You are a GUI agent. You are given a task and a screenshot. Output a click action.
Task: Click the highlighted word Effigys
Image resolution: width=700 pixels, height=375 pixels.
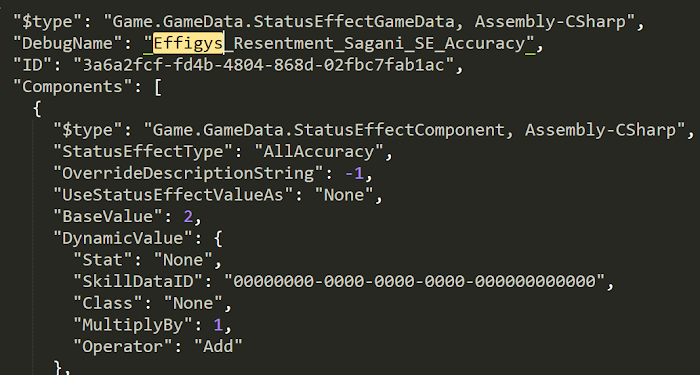188,43
